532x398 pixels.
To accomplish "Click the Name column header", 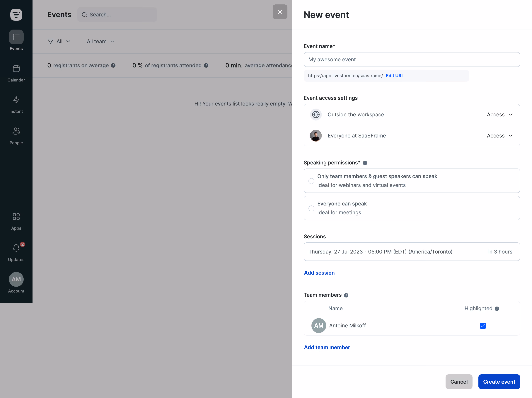I will click(x=335, y=309).
